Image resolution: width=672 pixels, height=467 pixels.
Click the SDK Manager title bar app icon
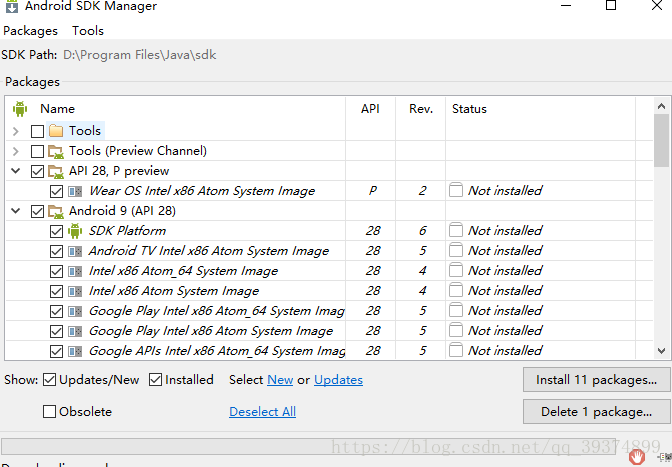[x=12, y=6]
